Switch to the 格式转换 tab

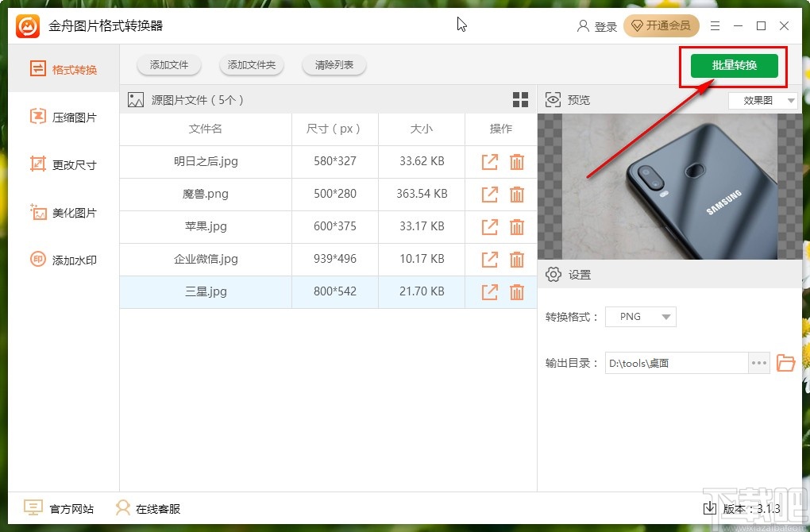coord(60,69)
